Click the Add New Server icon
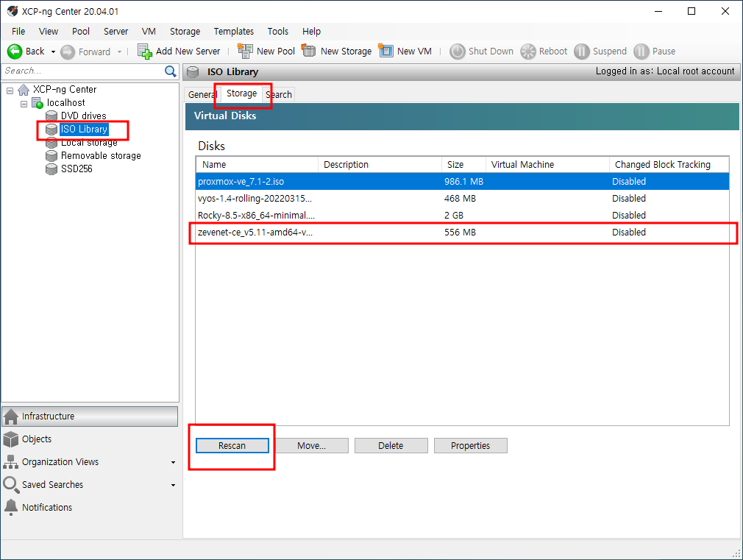Image resolution: width=743 pixels, height=560 pixels. click(x=144, y=52)
